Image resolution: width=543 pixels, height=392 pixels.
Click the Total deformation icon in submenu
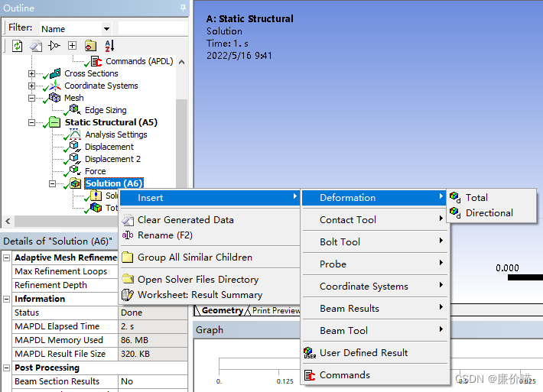click(x=455, y=198)
